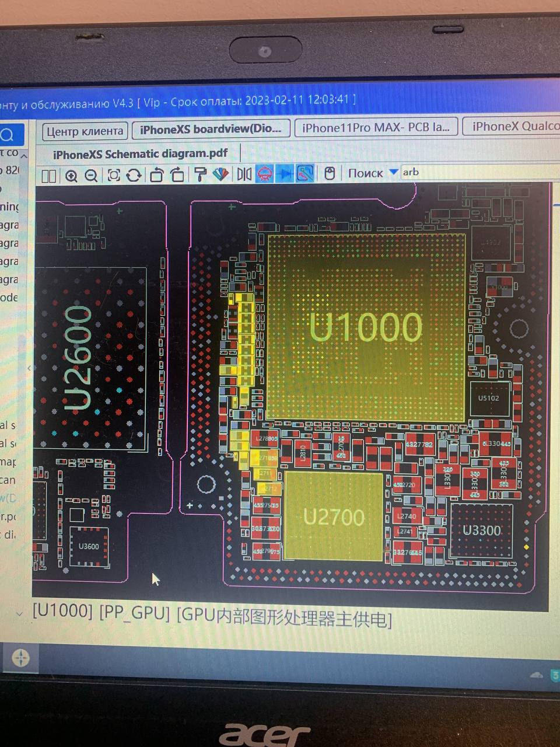Click the refresh/rotate arrows icon
Viewport: 560px width, 747px height.
coord(134,175)
